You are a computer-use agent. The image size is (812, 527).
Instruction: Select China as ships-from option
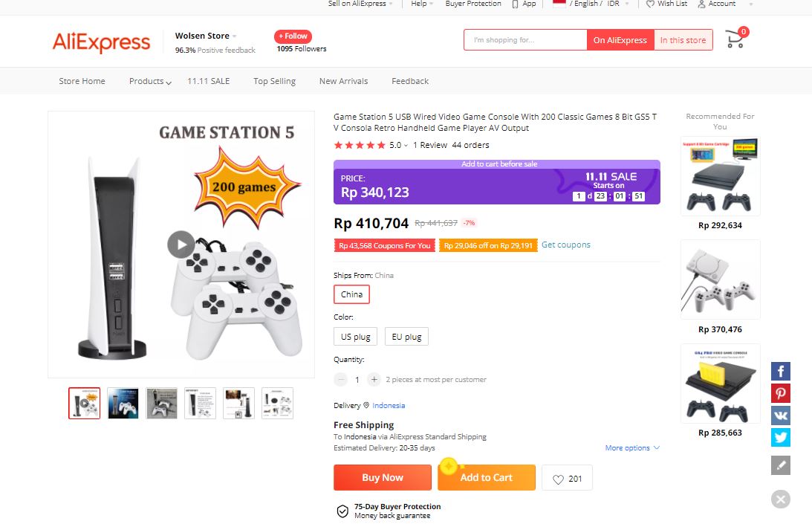pos(351,294)
